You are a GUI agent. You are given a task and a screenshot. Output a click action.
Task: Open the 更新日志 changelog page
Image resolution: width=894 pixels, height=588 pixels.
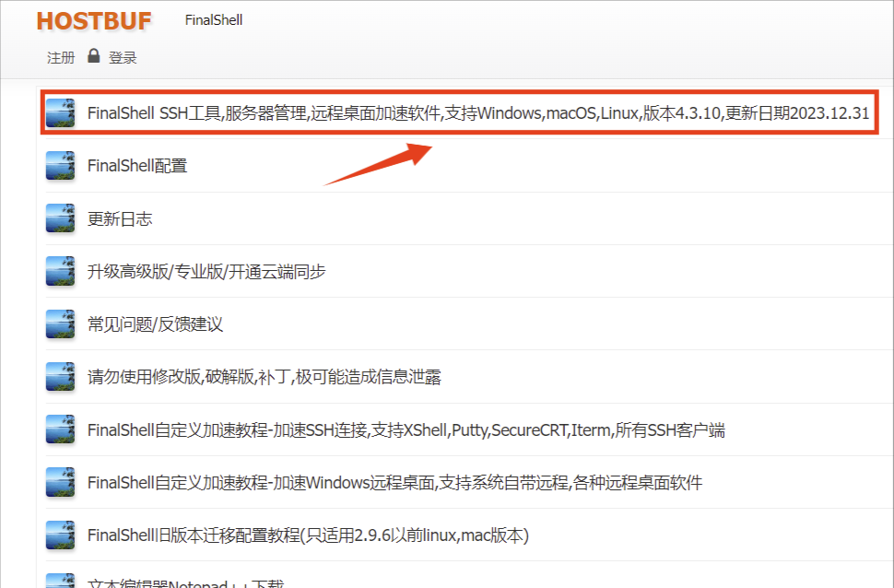tap(120, 218)
